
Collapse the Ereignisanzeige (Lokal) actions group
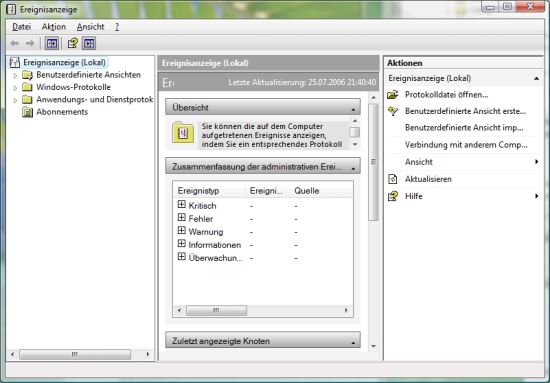tap(536, 78)
